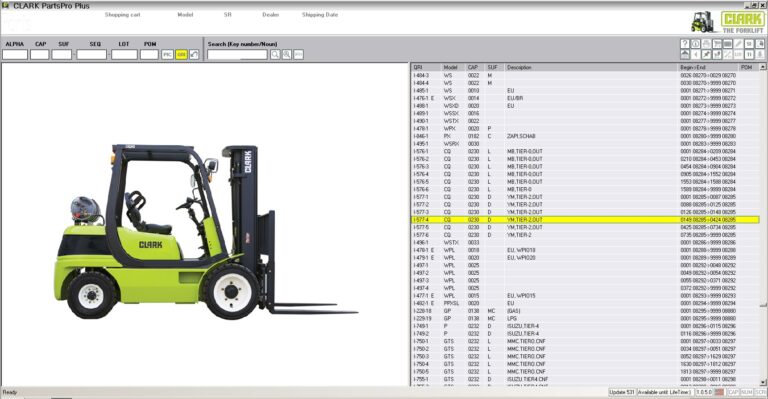This screenshot has height=399, width=768.
Task: Click the Description column header
Action: tap(591, 67)
